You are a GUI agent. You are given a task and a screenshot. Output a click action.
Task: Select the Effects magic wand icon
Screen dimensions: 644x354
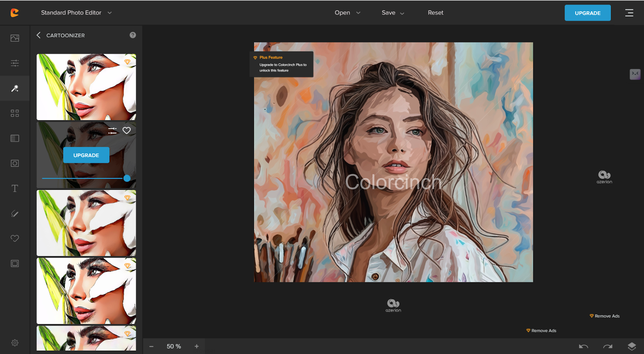point(15,88)
